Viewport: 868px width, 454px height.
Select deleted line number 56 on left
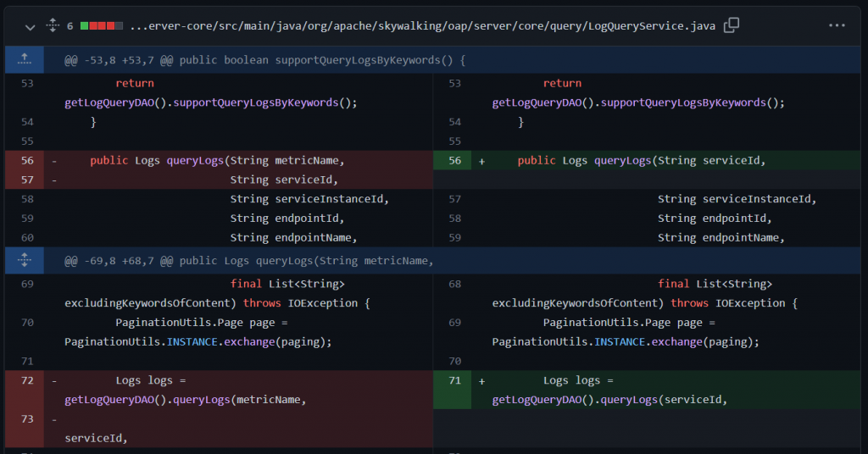[27, 161]
